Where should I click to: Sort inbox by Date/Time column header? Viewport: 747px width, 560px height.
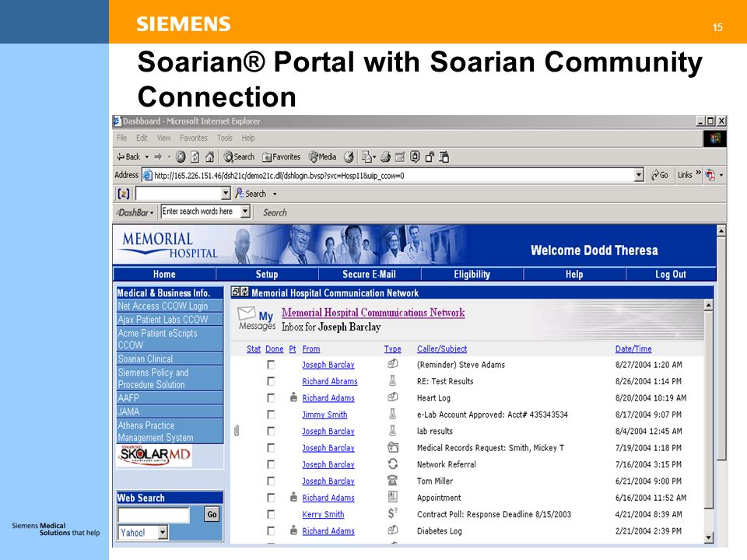click(633, 348)
